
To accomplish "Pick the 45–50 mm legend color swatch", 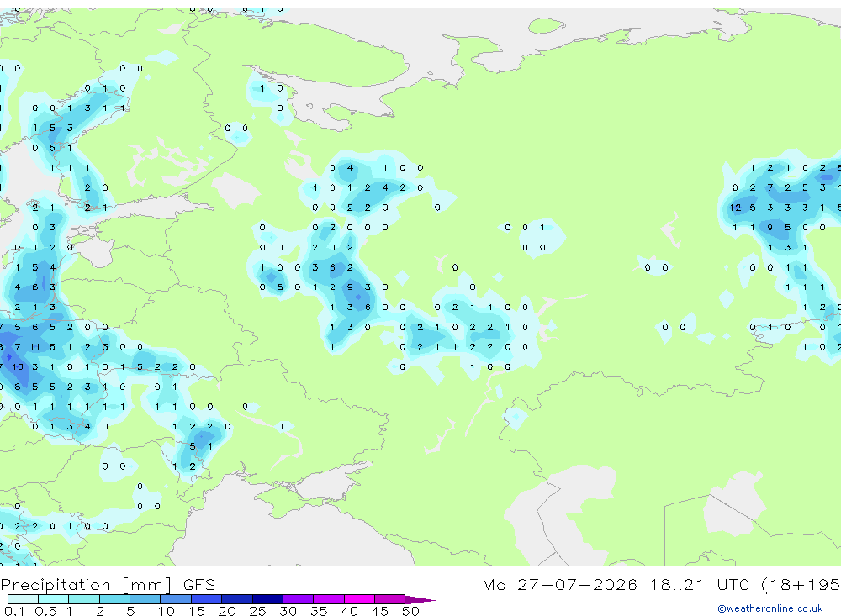I will pos(389,599).
